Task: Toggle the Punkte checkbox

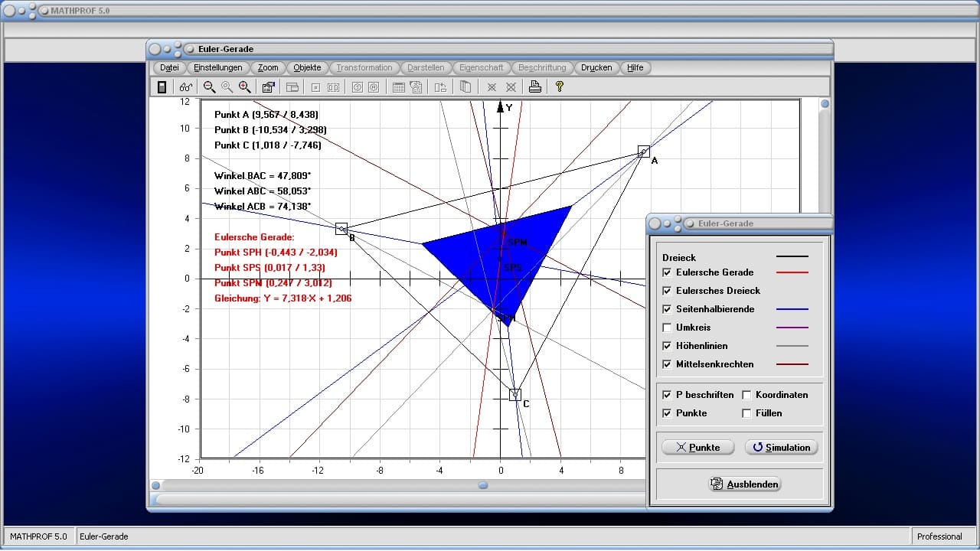Action: (667, 413)
